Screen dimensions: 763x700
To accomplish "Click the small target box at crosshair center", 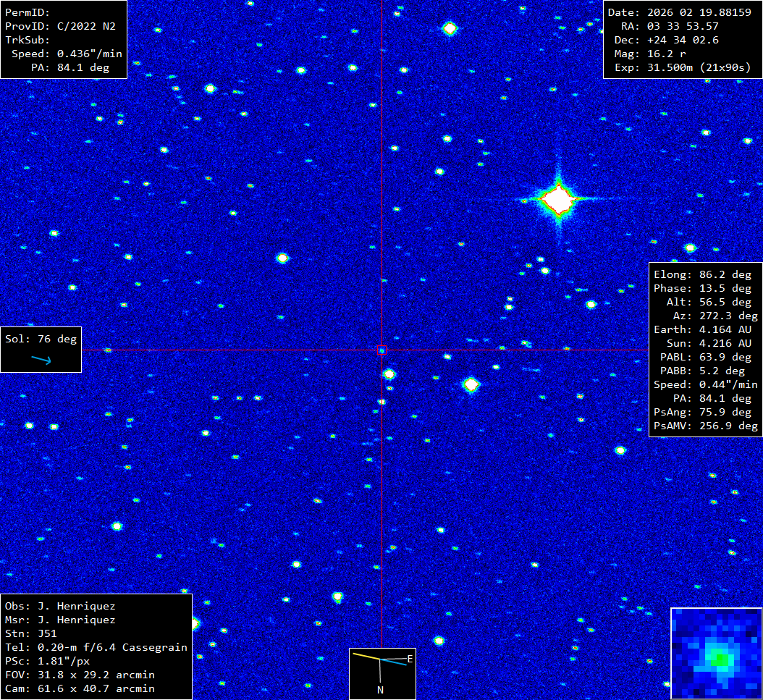I will [382, 350].
